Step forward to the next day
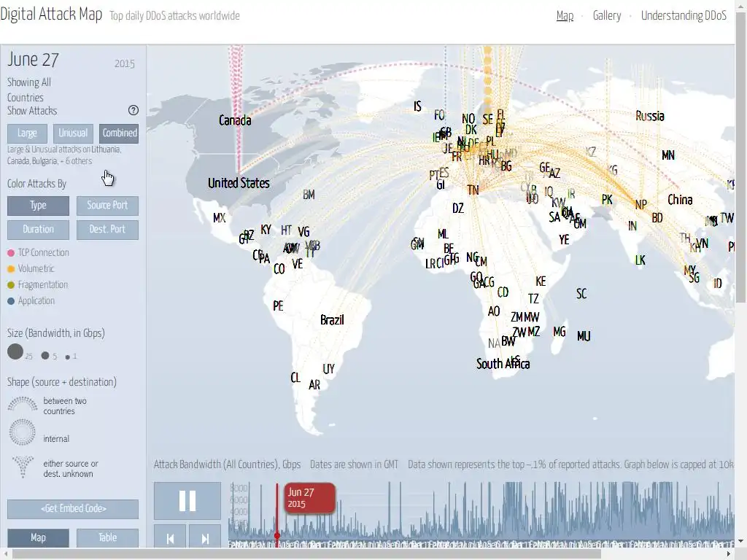Screen dimensions: 747x560 coord(205,538)
